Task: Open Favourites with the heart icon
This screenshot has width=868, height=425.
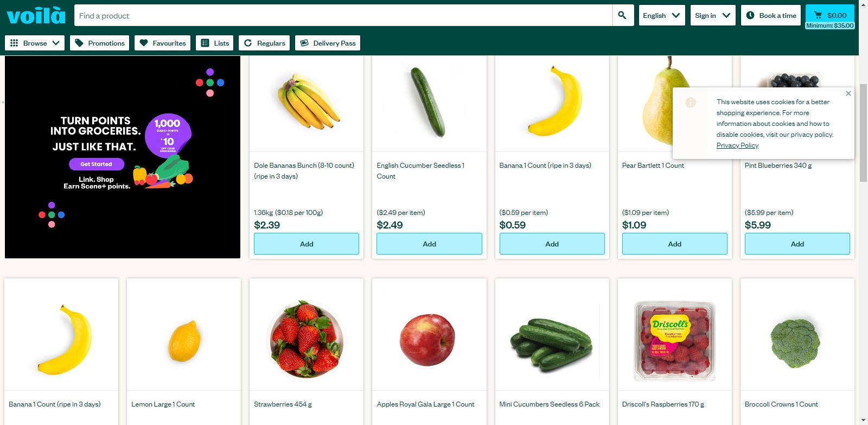Action: coord(162,43)
